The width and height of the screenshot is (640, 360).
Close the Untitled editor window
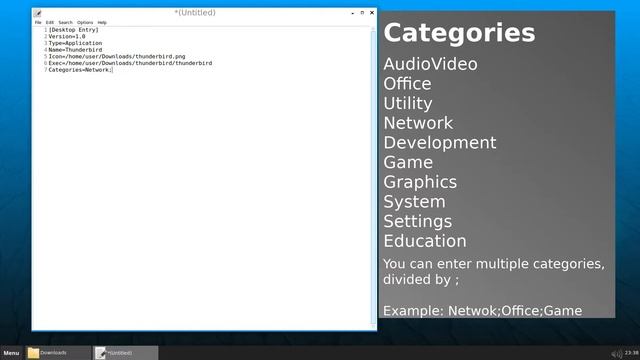coord(372,13)
